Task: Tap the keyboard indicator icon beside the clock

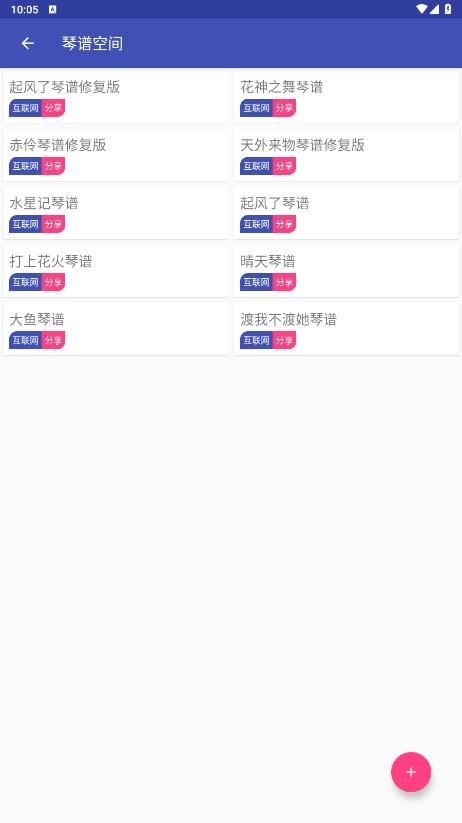Action: pos(52,9)
